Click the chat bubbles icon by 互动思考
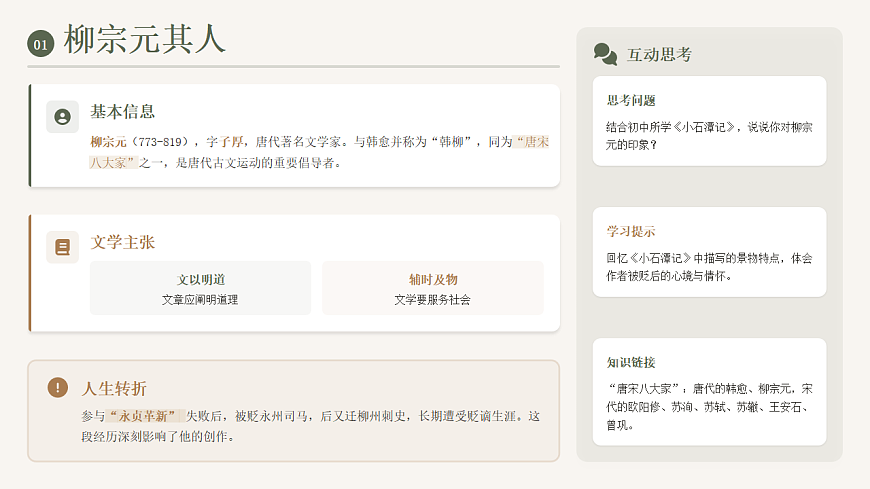Image resolution: width=870 pixels, height=489 pixels. (x=605, y=54)
